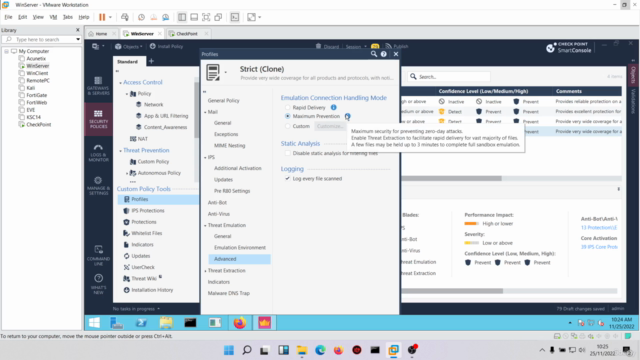Open host VMware Workstation taskbar icon
This screenshot has height=360, width=640.
[393, 350]
